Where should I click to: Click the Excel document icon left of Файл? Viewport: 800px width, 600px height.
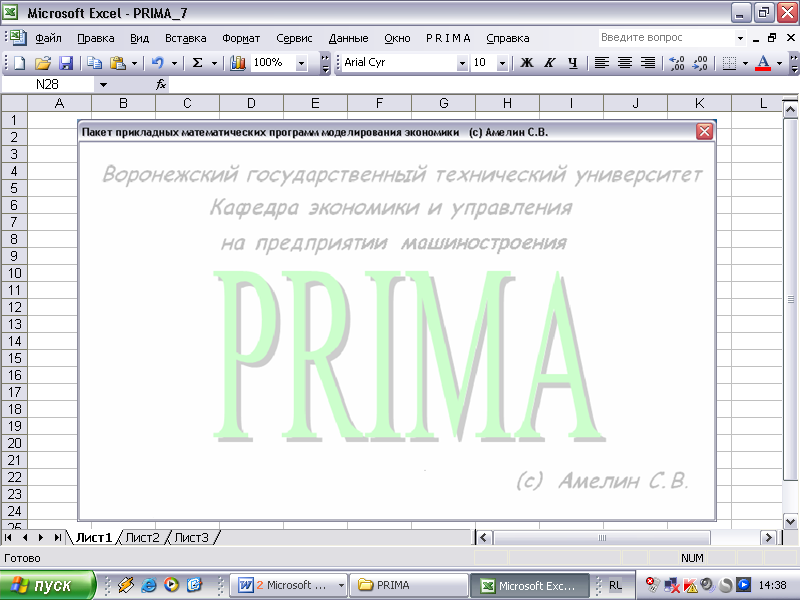coord(18,37)
